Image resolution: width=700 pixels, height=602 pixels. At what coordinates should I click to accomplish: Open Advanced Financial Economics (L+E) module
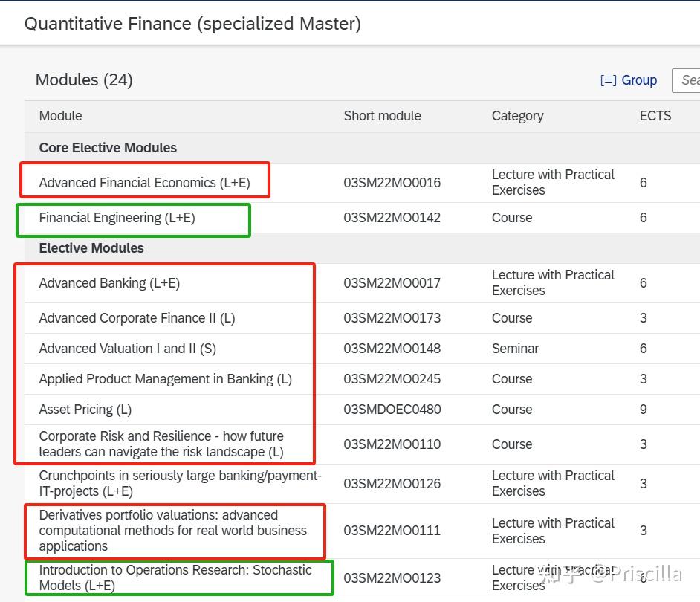pyautogui.click(x=144, y=183)
